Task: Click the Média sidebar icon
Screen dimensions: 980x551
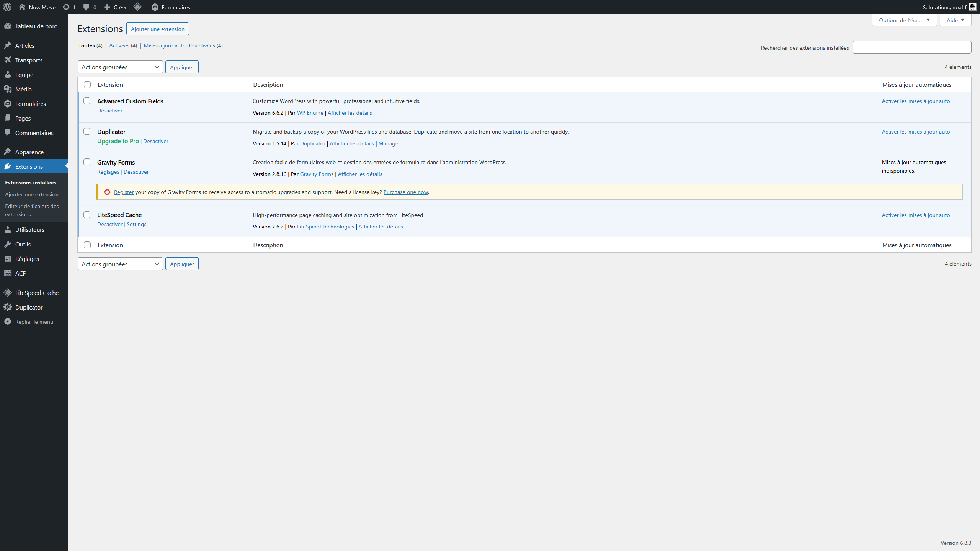Action: tap(8, 89)
